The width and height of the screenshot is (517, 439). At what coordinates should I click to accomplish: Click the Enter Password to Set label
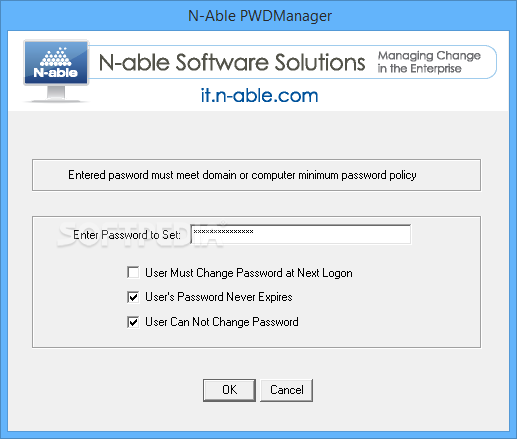coord(127,235)
